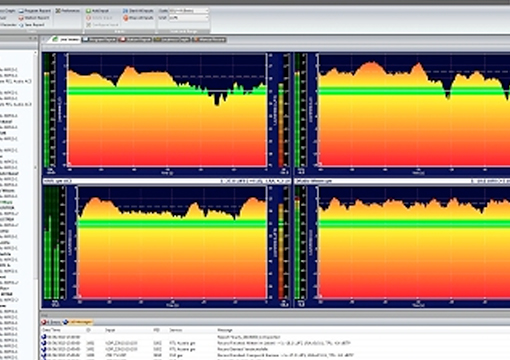Click the left side panel close icon
The image size is (510, 360).
point(35,38)
